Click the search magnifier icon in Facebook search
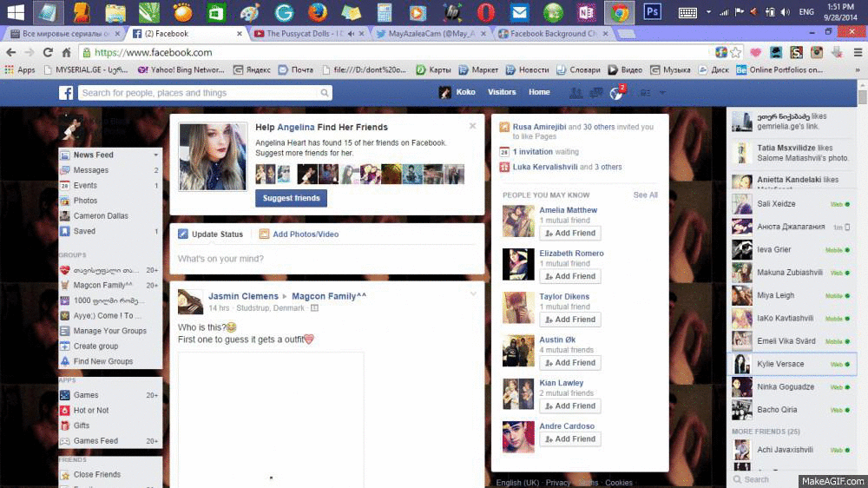This screenshot has height=488, width=868. 325,93
